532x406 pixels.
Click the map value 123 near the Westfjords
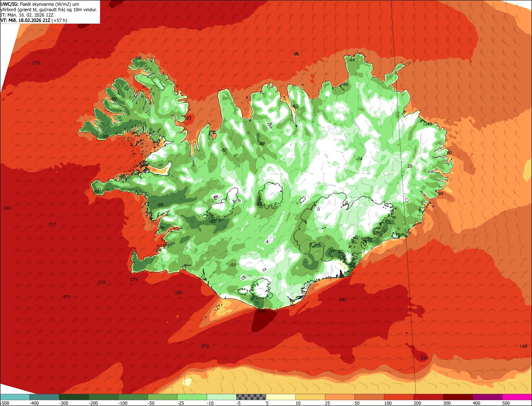187,118
